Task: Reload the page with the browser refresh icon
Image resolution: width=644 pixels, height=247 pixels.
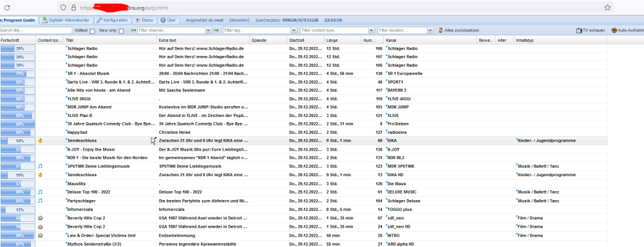Action: point(7,8)
